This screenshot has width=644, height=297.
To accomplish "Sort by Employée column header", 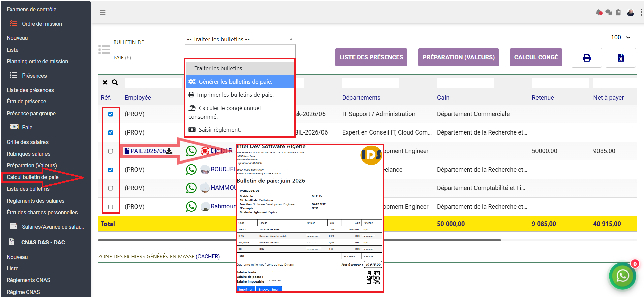I will (138, 98).
